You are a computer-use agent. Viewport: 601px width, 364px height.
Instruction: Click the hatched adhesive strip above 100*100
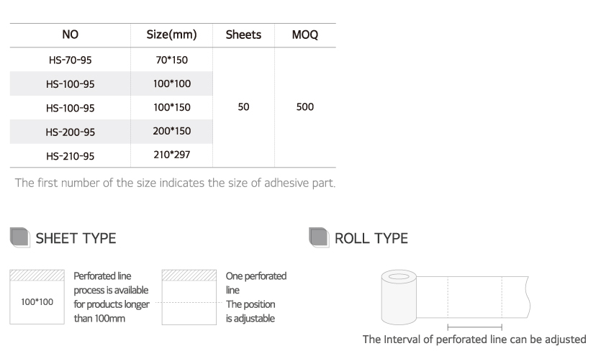tap(37, 276)
